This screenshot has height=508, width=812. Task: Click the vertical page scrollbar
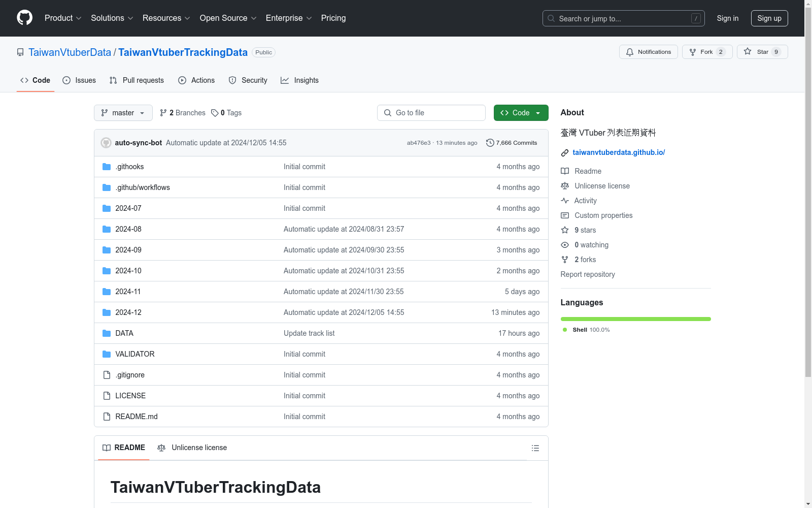pyautogui.click(x=808, y=193)
